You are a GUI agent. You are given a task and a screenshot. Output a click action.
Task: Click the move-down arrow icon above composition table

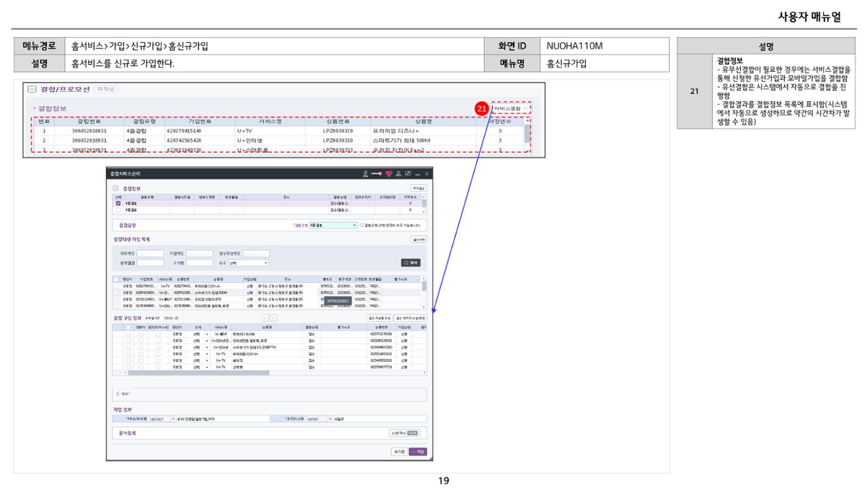[274, 318]
